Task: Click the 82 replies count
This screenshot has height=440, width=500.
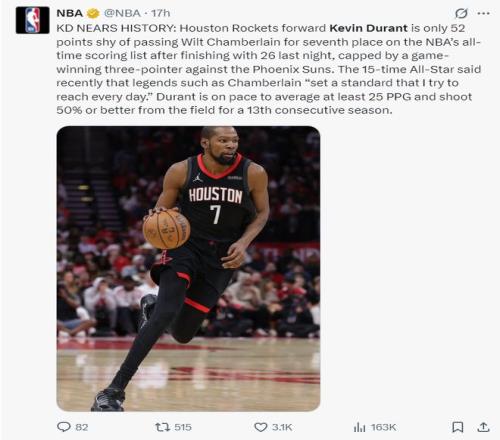Action: 82,427
